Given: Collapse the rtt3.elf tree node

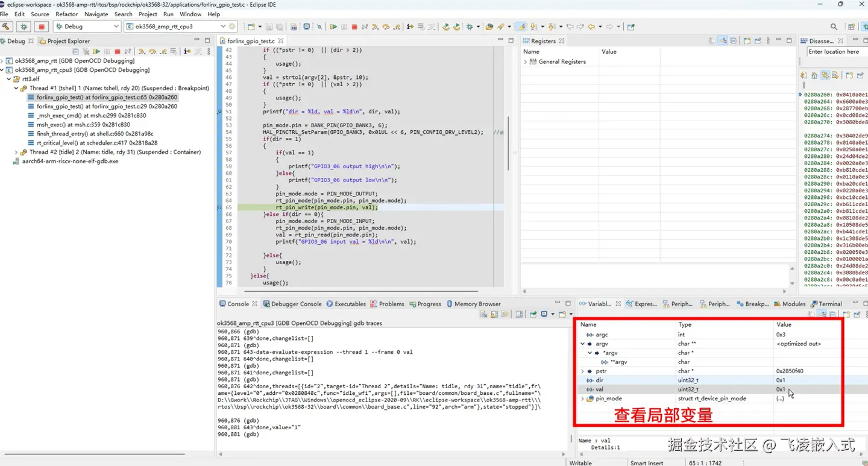Looking at the screenshot, I should [x=9, y=79].
